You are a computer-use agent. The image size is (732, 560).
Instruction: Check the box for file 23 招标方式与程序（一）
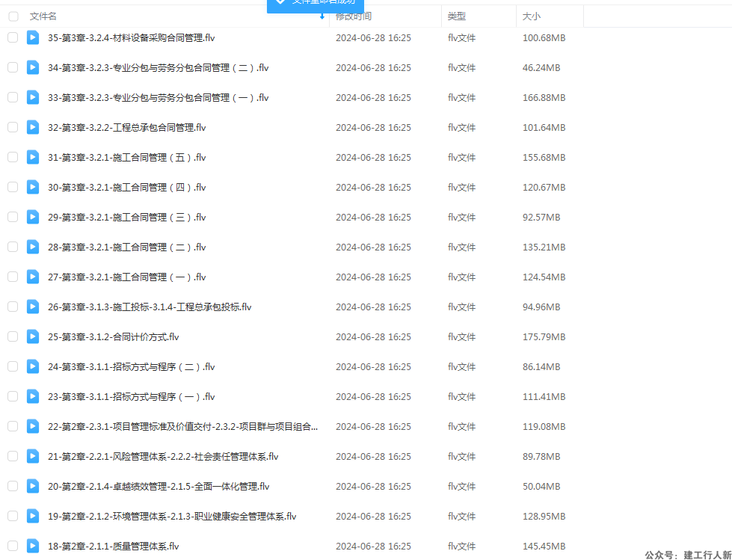tap(13, 396)
